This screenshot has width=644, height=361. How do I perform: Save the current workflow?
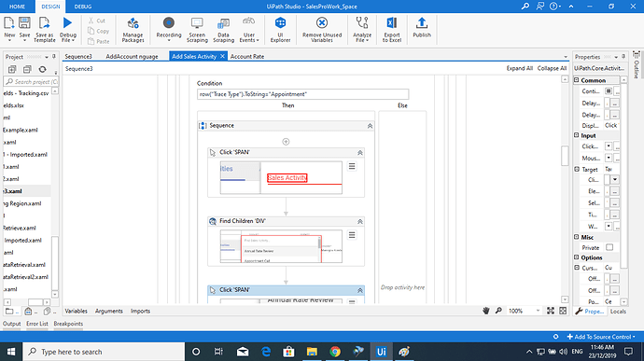[24, 28]
